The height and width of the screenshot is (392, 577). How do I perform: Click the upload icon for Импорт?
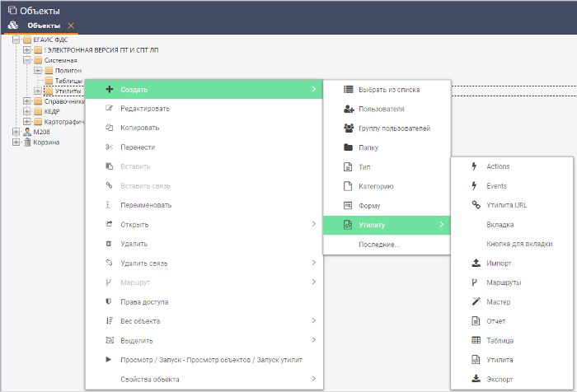tap(475, 264)
